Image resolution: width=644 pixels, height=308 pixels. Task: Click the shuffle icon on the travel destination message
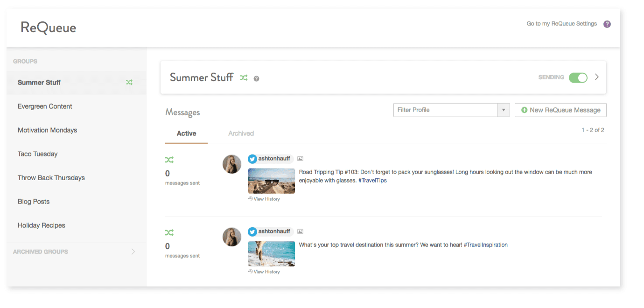tap(169, 232)
